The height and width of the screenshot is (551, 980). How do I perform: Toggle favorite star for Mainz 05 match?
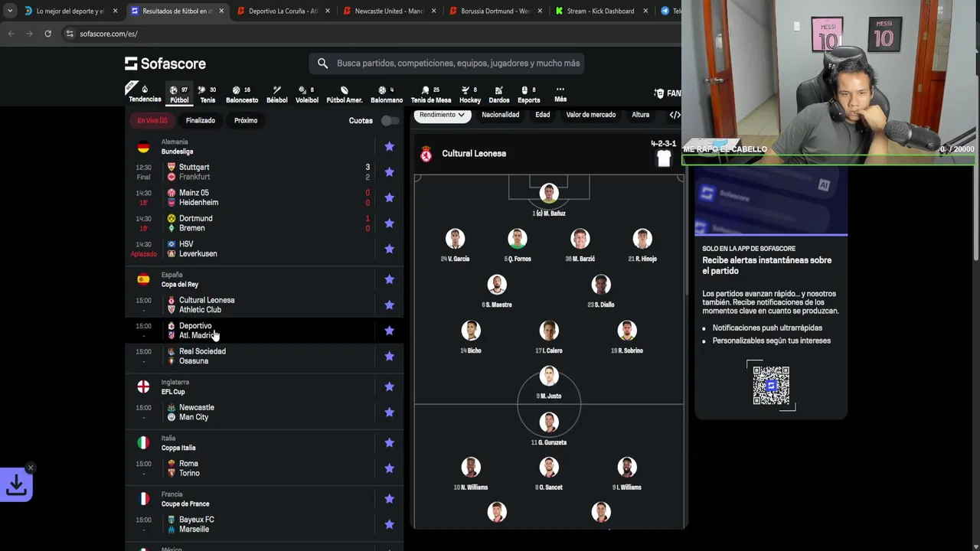389,197
